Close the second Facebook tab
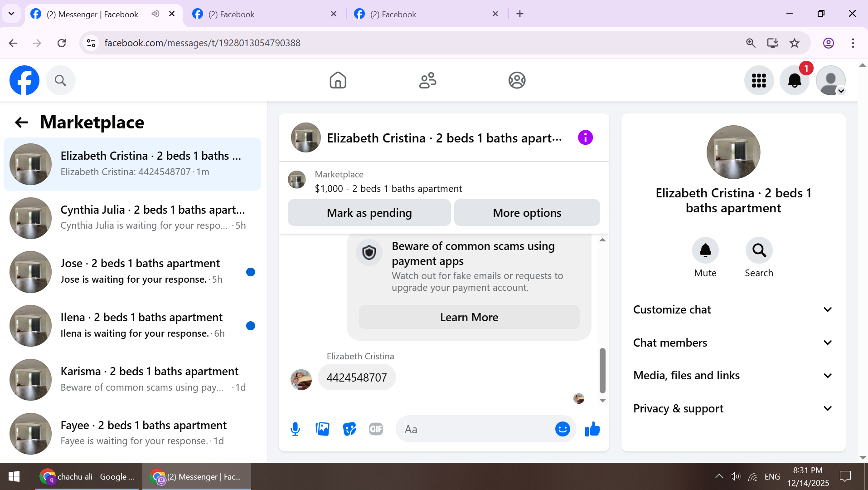The image size is (868, 490). 334,14
